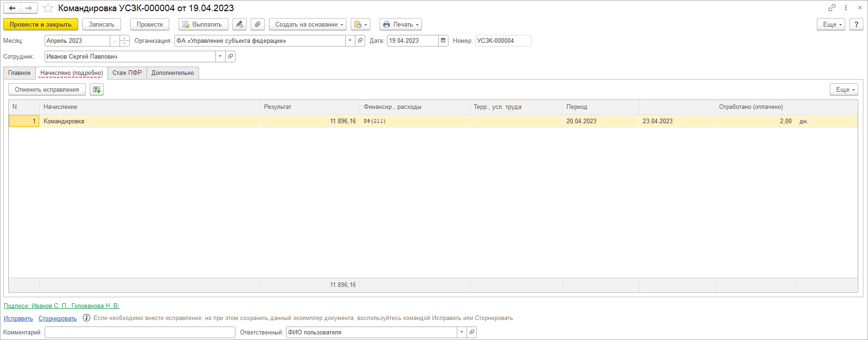Screen dimensions: 868x340
Task: Click the Записать button
Action: tap(101, 24)
